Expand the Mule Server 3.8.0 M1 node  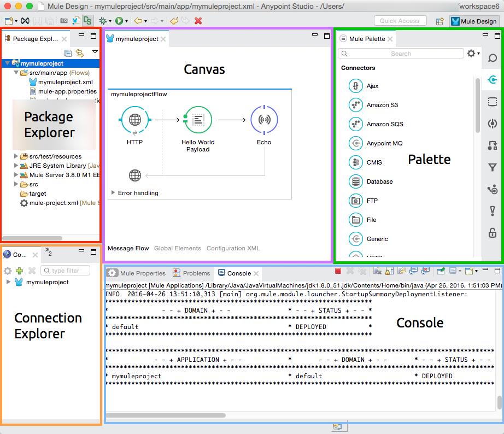(x=16, y=175)
